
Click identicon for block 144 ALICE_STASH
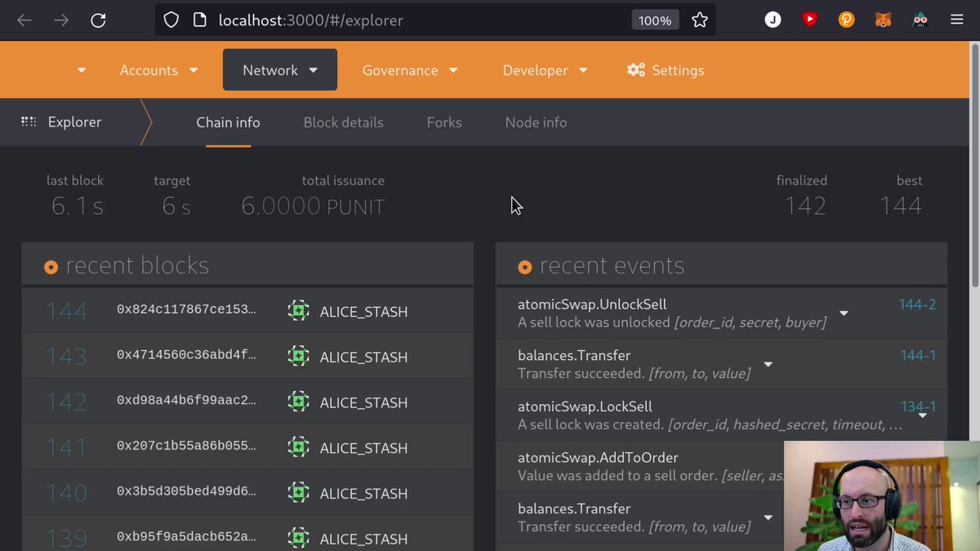[x=298, y=311]
